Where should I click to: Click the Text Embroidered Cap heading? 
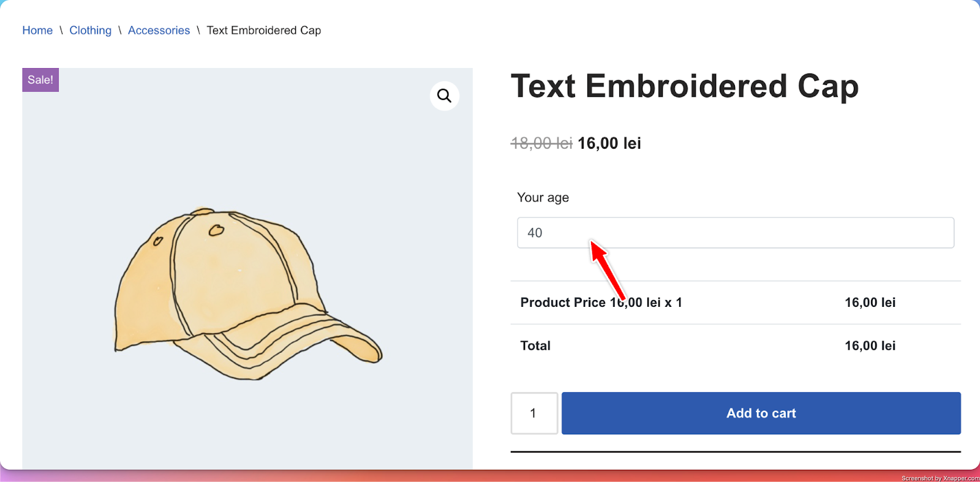(685, 86)
